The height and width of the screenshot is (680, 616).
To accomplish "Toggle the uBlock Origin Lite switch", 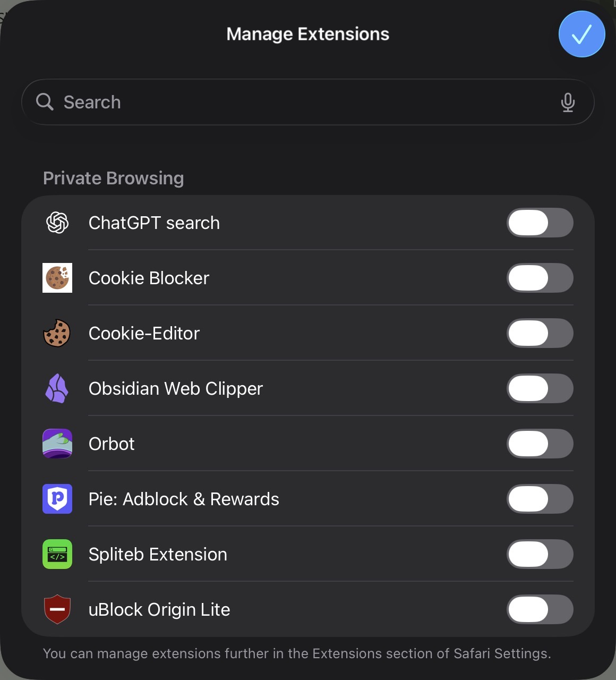I will click(540, 609).
